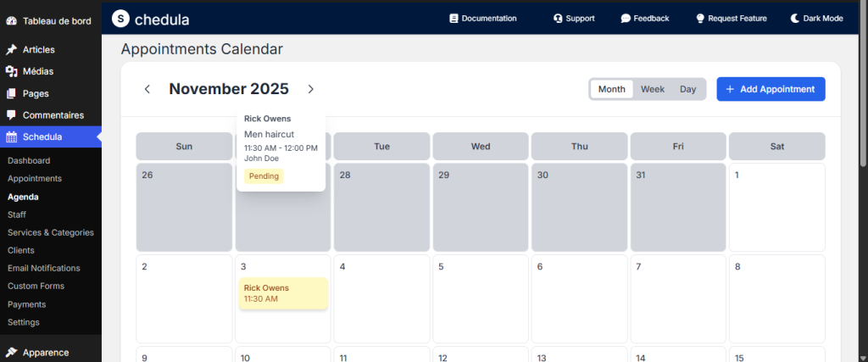Click the Add Appointment button

click(771, 89)
